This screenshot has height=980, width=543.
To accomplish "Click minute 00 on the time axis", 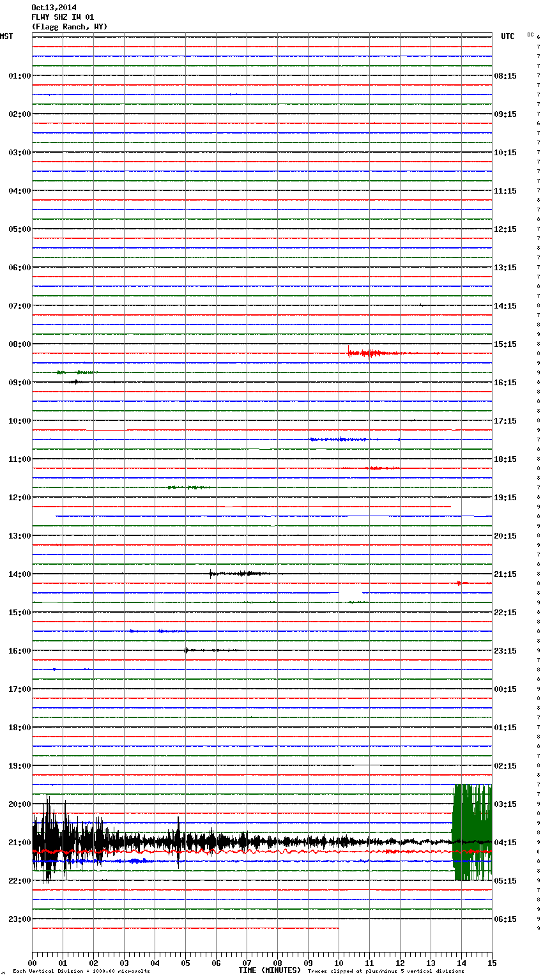I will 32,963.
